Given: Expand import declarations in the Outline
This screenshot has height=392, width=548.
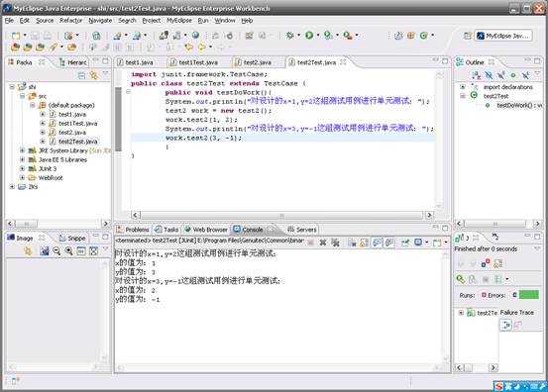Looking at the screenshot, I should pyautogui.click(x=463, y=86).
